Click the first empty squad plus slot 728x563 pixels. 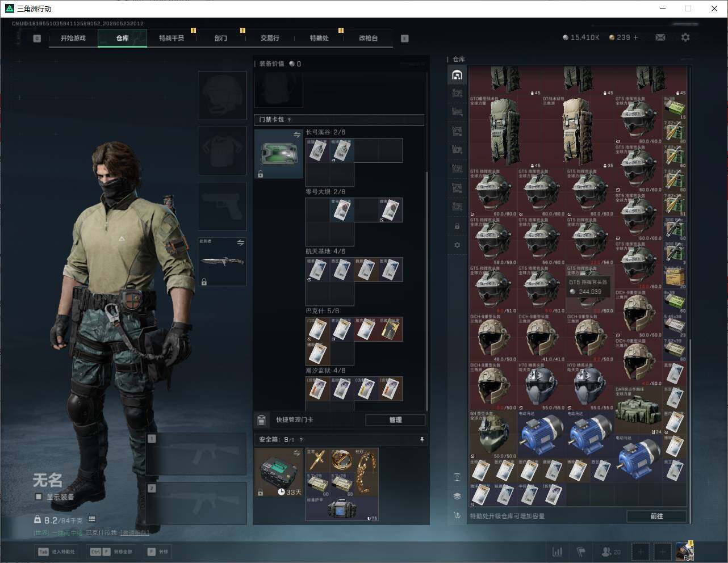point(641,551)
